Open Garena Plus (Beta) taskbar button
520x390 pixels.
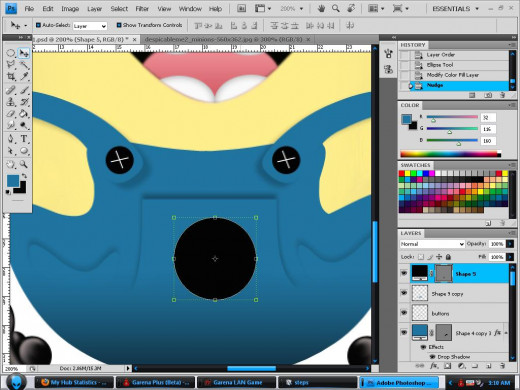(x=155, y=382)
